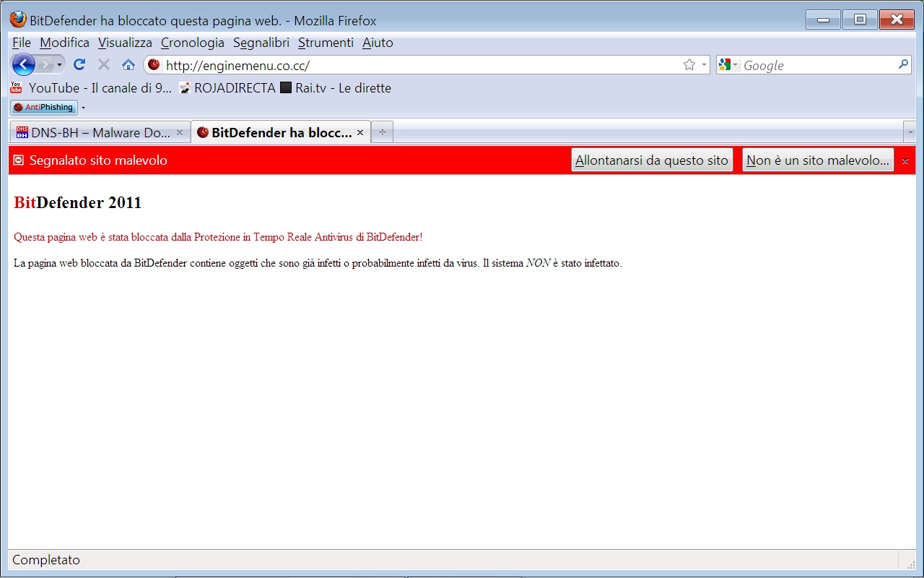
Task: Open the Google search engine dropdown
Action: (728, 65)
